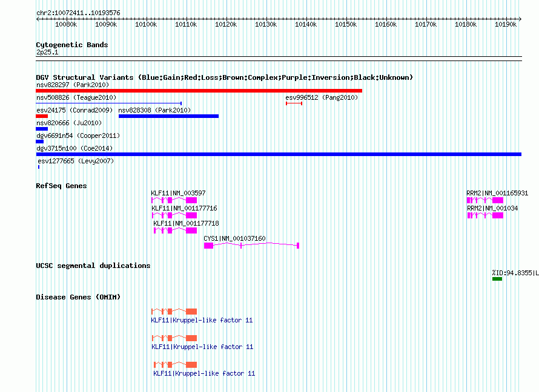This screenshot has height=392, width=539.
Task: Open the dgv3715n100 (Coe2014) label
Action: (x=74, y=148)
